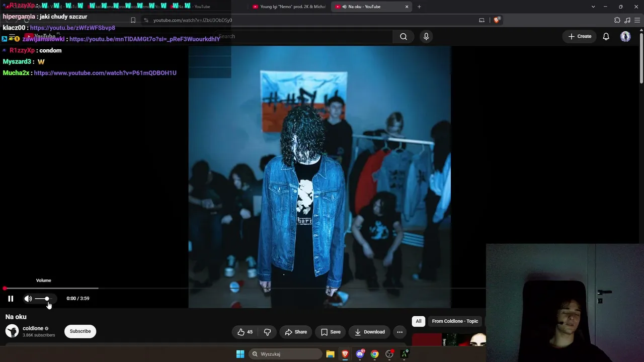Click the address bar URL
The height and width of the screenshot is (362, 644).
(x=193, y=20)
